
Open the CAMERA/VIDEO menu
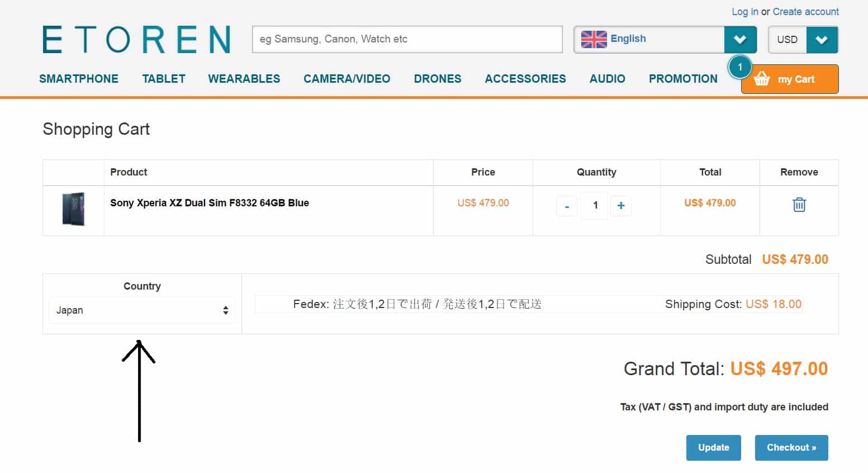pos(347,79)
